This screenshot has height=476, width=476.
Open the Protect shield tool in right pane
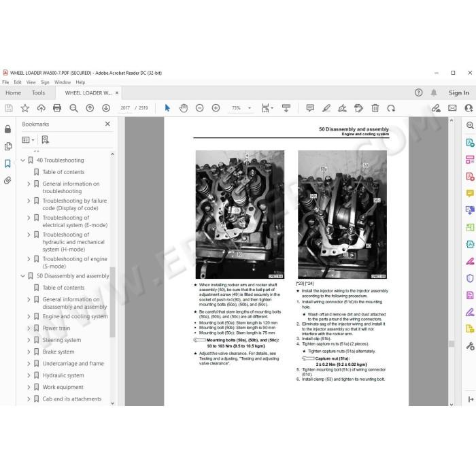click(x=470, y=278)
